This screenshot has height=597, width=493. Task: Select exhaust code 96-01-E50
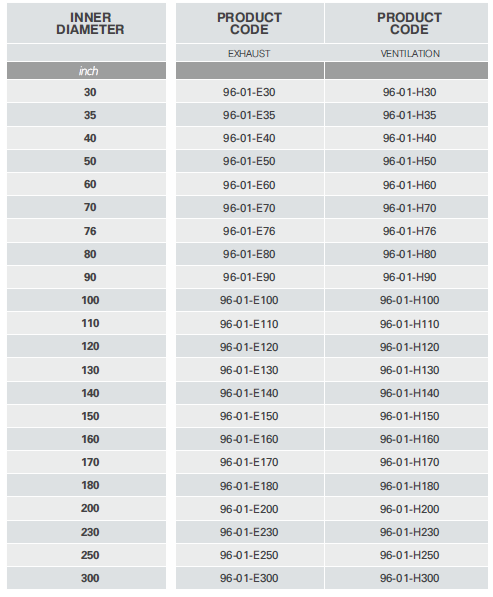pos(249,161)
